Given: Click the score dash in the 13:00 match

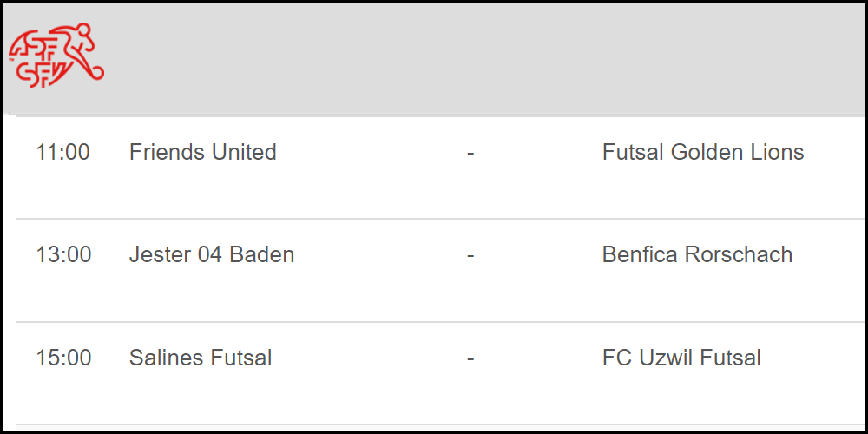Looking at the screenshot, I should 470,255.
